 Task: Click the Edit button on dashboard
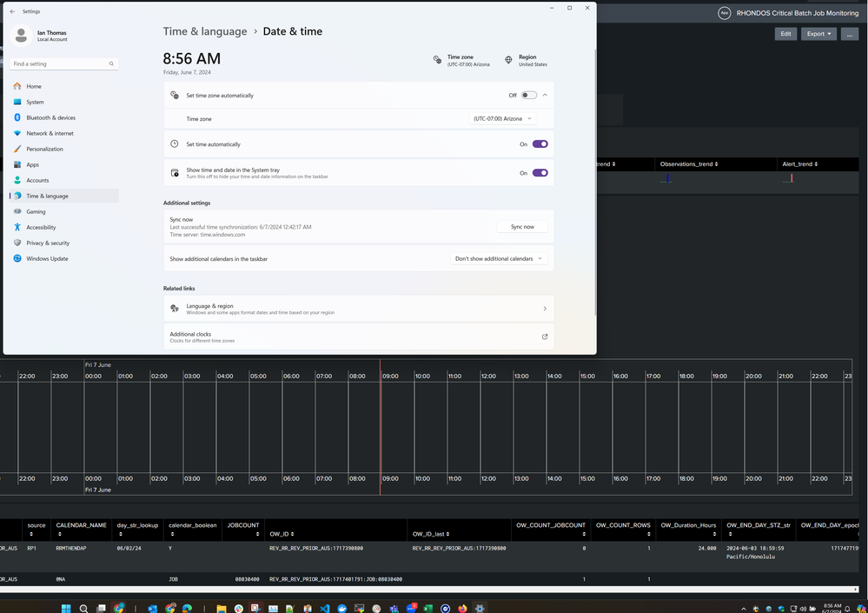coord(785,34)
